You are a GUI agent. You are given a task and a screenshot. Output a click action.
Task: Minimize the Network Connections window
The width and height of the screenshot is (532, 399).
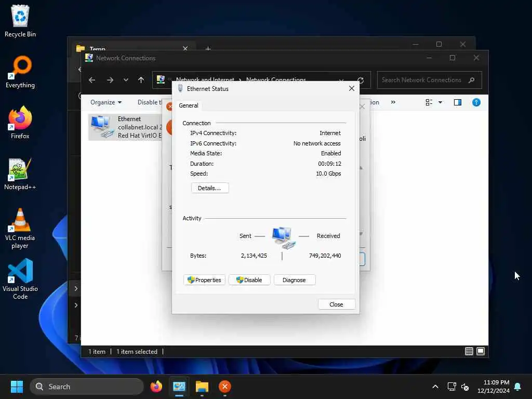point(429,58)
